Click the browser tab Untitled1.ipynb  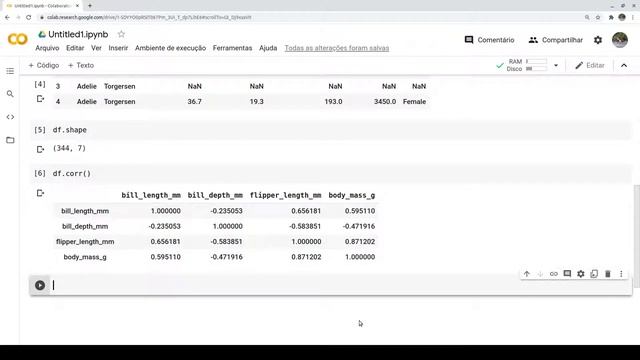(41, 6)
